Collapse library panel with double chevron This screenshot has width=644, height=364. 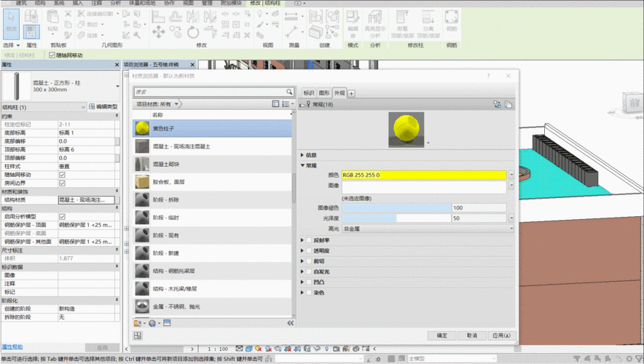[x=291, y=323]
